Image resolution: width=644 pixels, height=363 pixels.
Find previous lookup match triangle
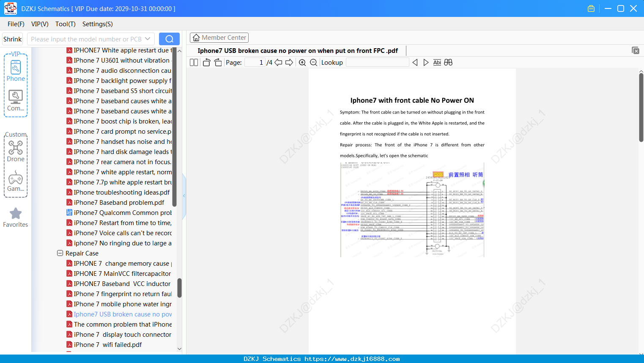coord(415,63)
